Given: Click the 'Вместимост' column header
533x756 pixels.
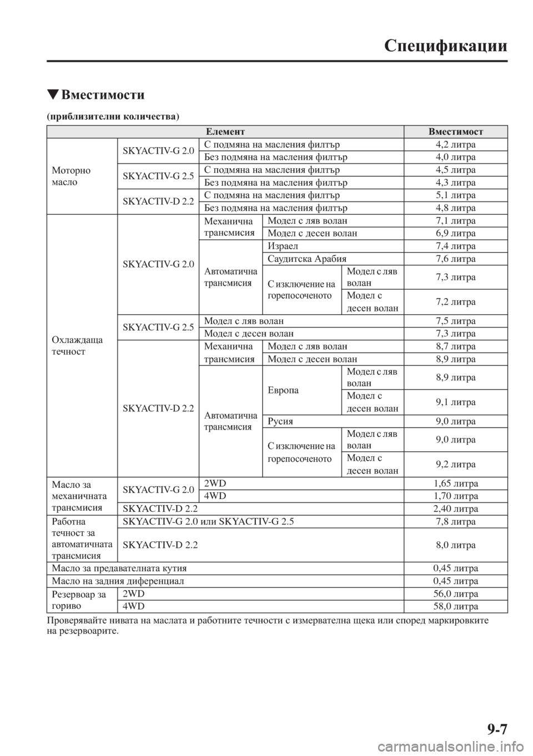Looking at the screenshot, I should click(x=455, y=132).
